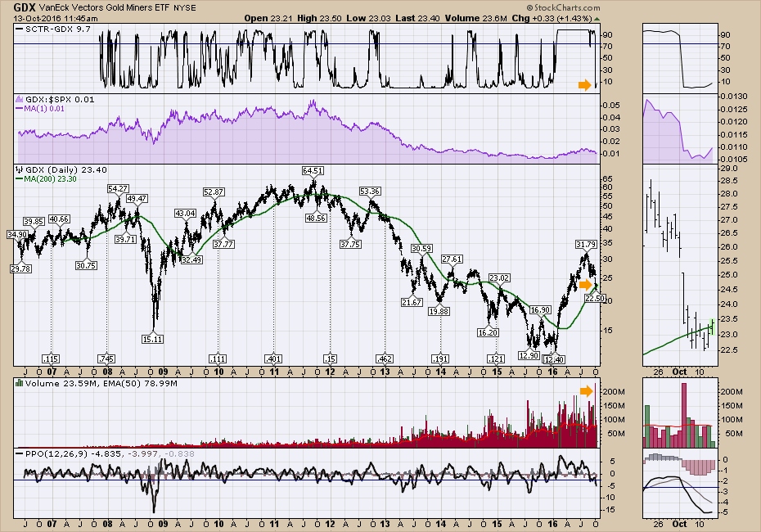The width and height of the screenshot is (761, 532).
Task: Click the 49.47 price label
Action: pyautogui.click(x=137, y=199)
